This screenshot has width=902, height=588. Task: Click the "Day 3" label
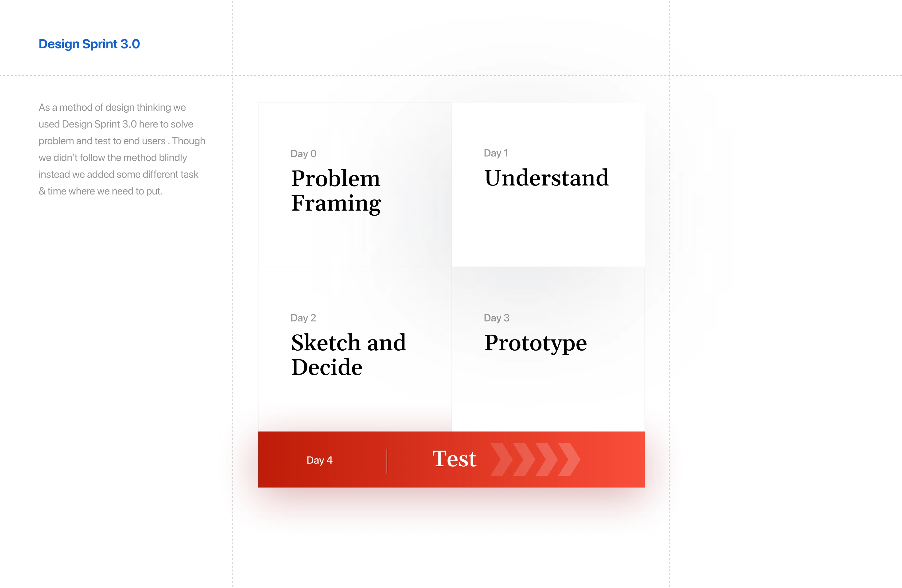[497, 318]
